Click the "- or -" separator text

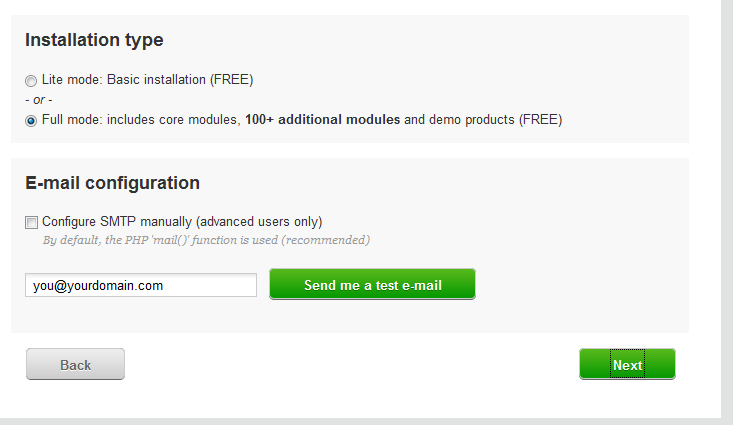point(39,100)
